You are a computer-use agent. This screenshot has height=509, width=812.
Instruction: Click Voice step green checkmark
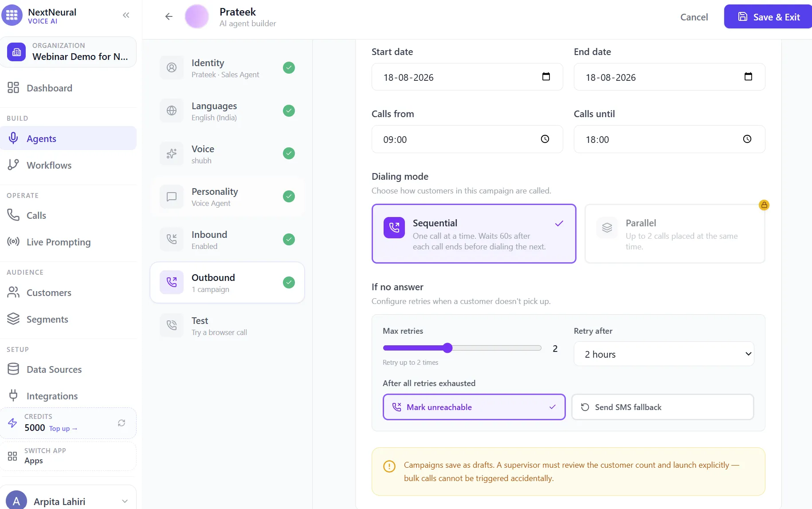pos(289,154)
